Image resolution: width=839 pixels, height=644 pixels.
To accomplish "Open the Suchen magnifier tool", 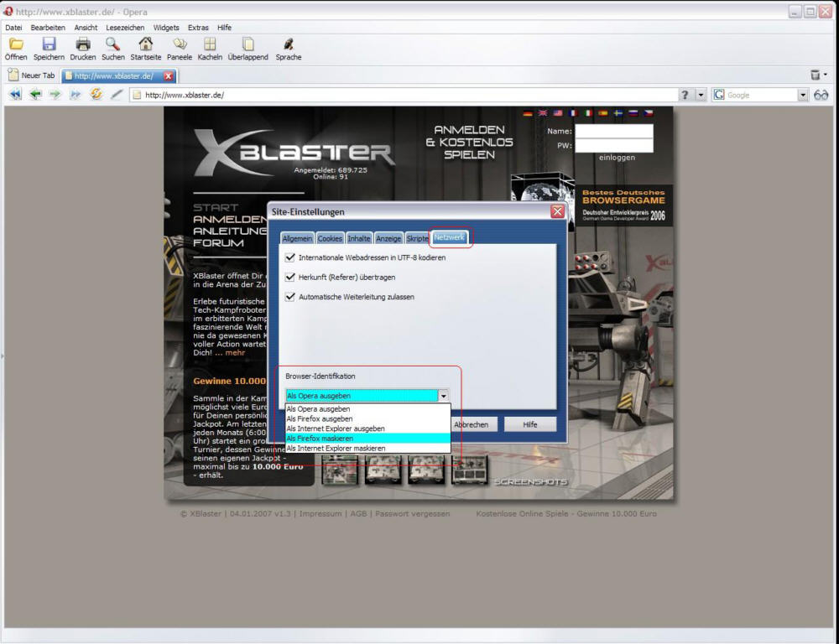I will click(x=113, y=44).
